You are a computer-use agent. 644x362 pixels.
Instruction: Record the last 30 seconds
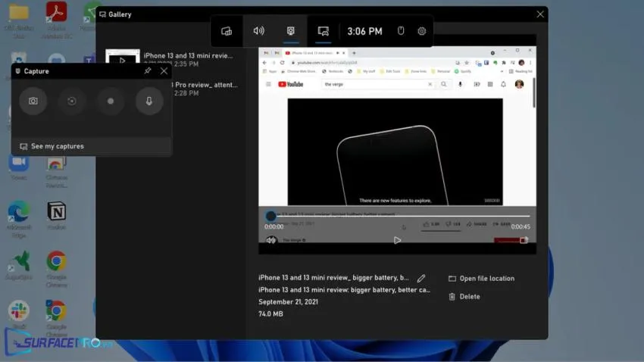pyautogui.click(x=72, y=101)
